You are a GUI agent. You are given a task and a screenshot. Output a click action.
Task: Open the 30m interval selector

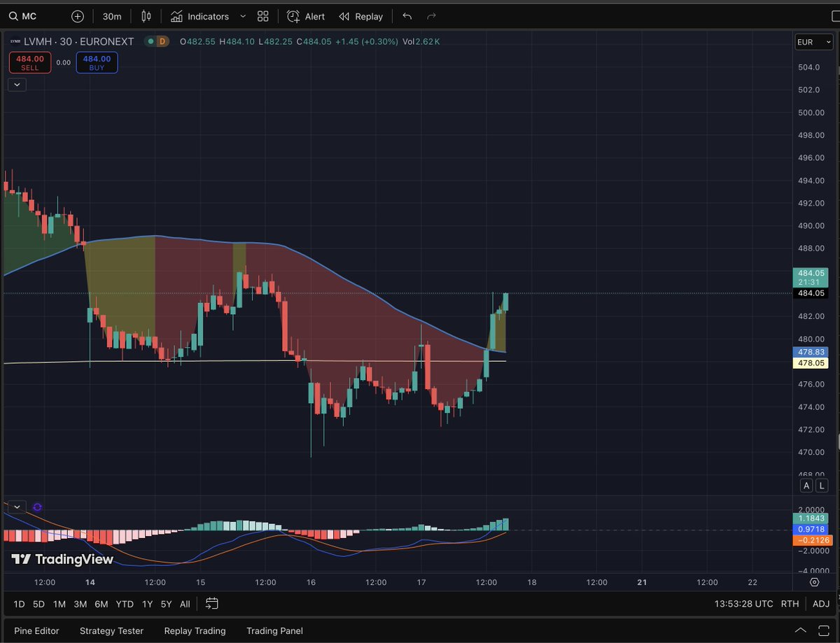(x=111, y=16)
